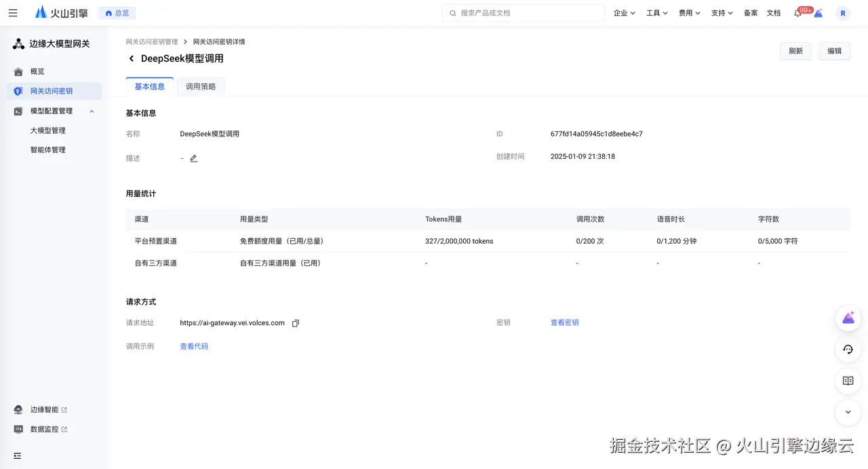
Task: Click the 自有三方渠道 row label
Action: tap(156, 263)
